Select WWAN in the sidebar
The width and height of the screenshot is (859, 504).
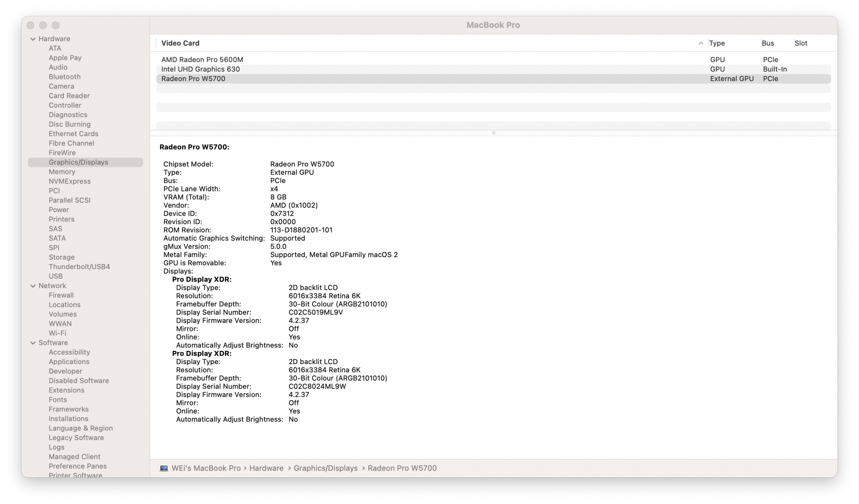click(60, 324)
